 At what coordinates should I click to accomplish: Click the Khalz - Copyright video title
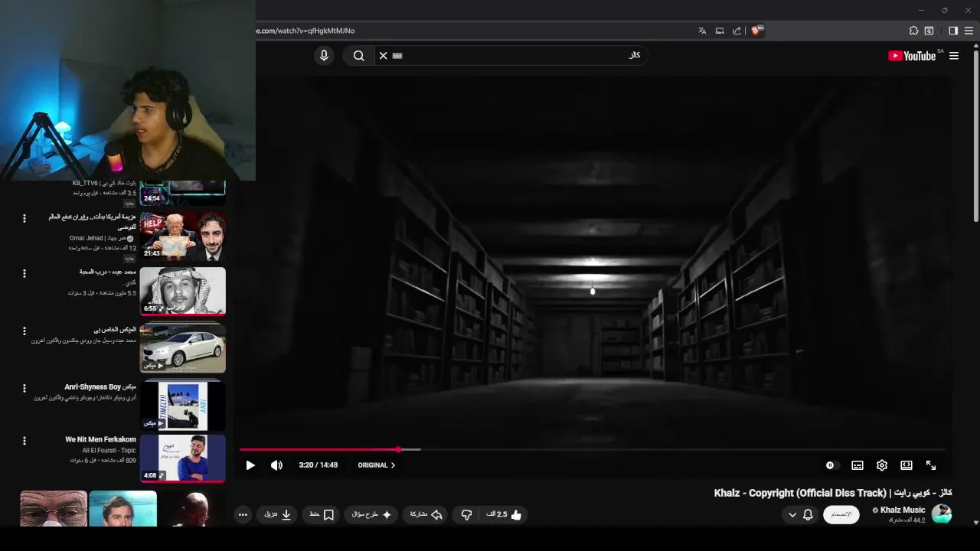tap(833, 493)
